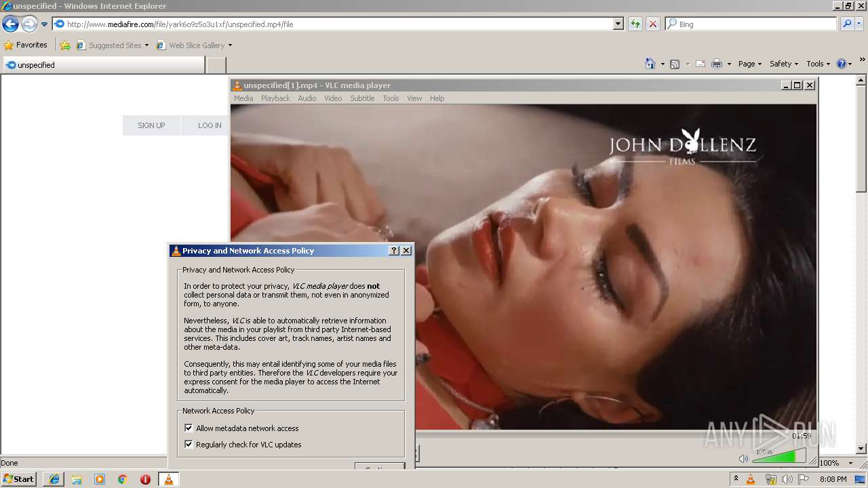This screenshot has width=868, height=488.
Task: Click system volume tray icon
Action: pos(787,479)
